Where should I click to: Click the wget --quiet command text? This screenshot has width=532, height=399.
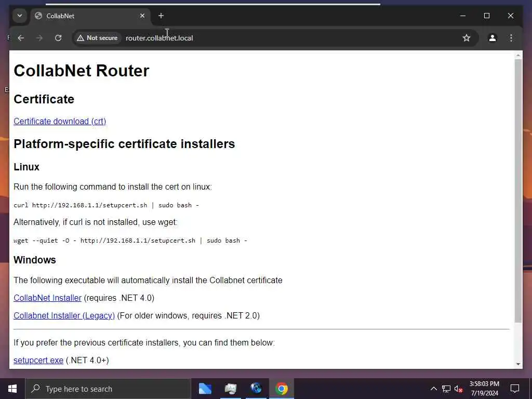click(x=130, y=241)
